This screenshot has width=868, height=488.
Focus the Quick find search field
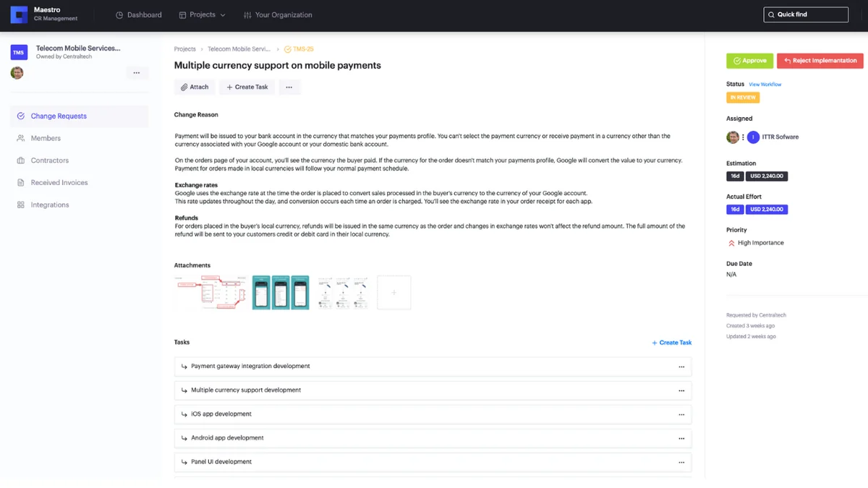coord(806,14)
